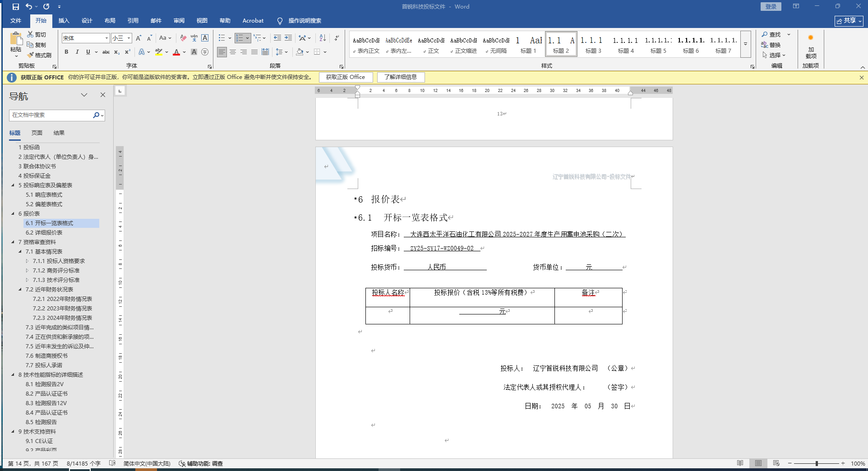Viewport: 868px width, 471px height.
Task: Open the 文件 (File) tab
Action: tap(16, 21)
